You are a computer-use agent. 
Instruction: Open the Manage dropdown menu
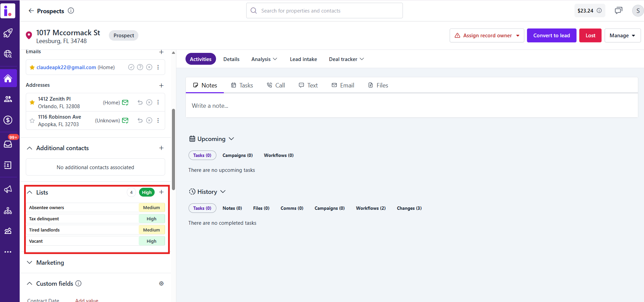coord(622,36)
